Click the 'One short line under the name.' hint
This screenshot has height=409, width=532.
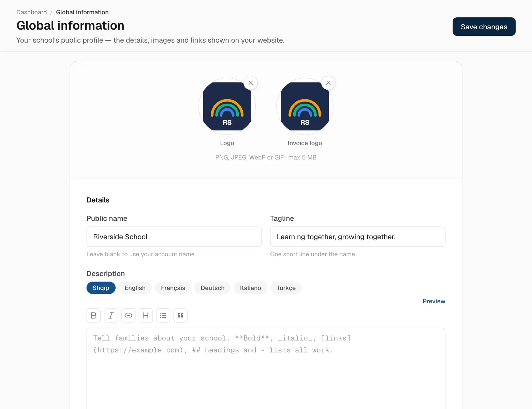[313, 254]
